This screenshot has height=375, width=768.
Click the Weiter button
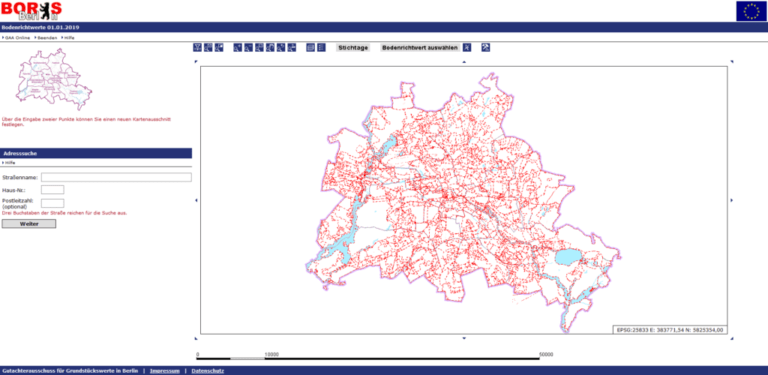click(x=29, y=224)
